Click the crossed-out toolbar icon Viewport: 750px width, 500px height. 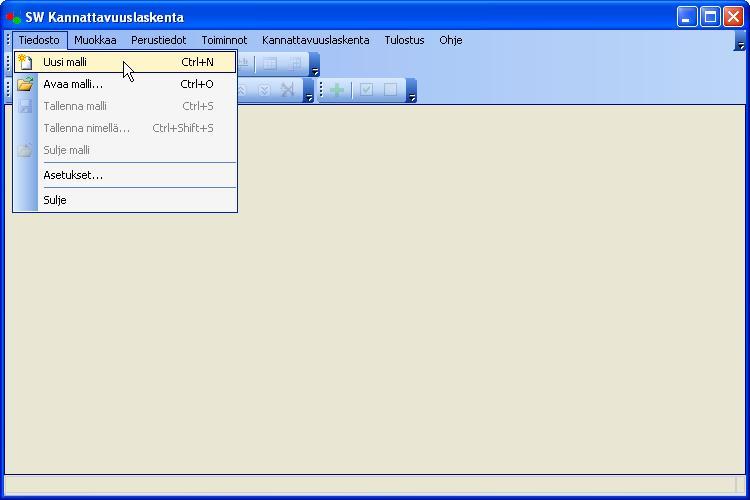(x=287, y=89)
